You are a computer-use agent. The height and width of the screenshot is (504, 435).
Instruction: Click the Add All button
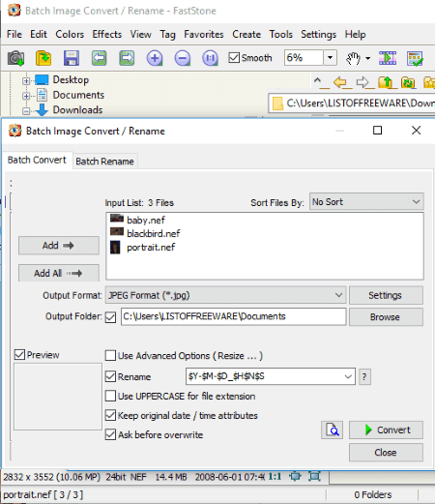pos(59,273)
